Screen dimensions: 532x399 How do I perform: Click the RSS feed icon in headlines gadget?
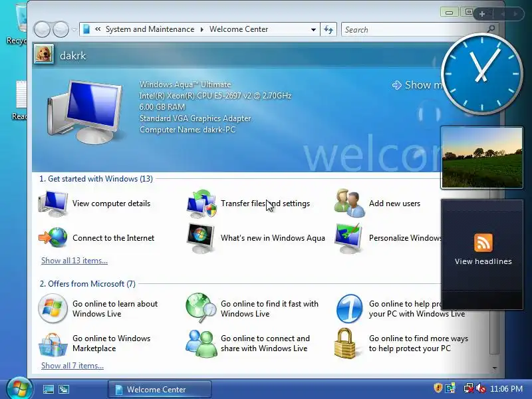click(x=483, y=243)
